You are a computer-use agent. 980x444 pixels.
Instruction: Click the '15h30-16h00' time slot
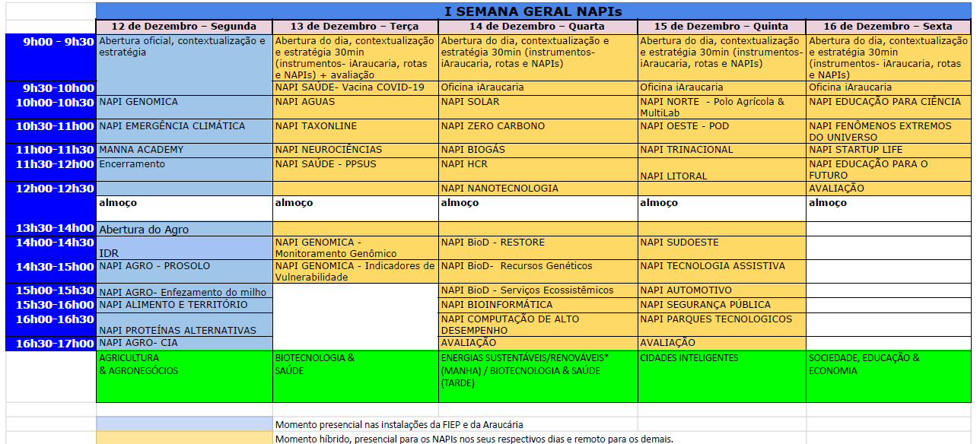point(50,305)
